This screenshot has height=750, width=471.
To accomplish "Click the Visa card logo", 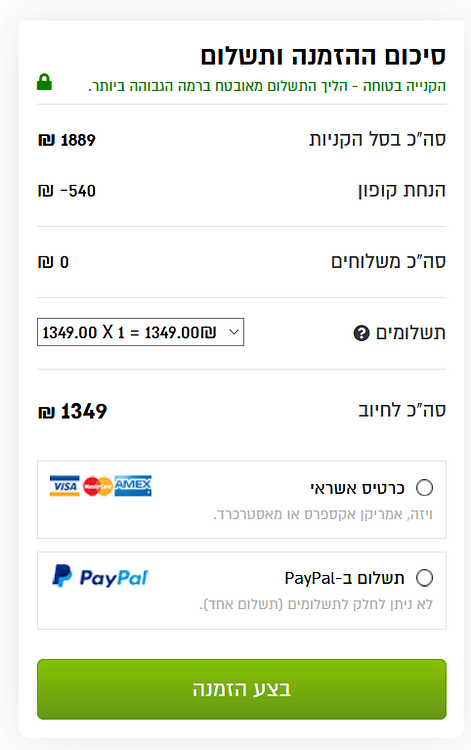I will coord(65,486).
